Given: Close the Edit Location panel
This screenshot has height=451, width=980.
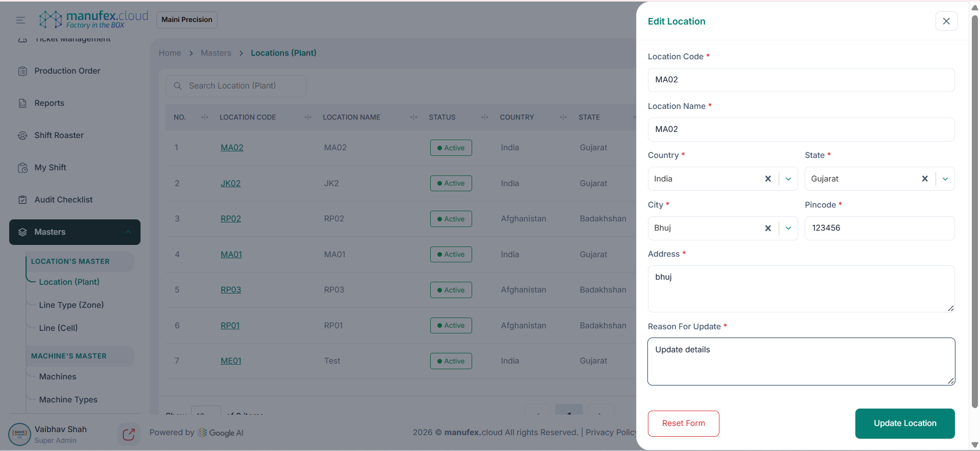Looking at the screenshot, I should (x=946, y=21).
